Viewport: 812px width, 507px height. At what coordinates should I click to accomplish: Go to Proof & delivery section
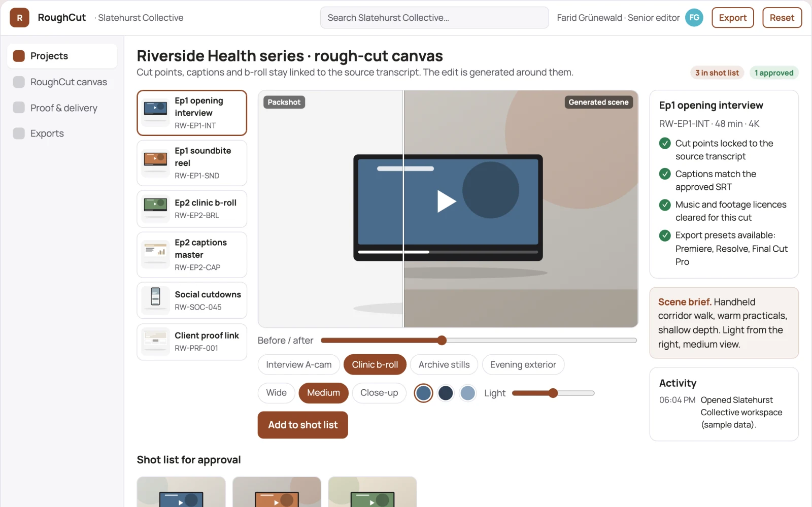[x=62, y=108]
